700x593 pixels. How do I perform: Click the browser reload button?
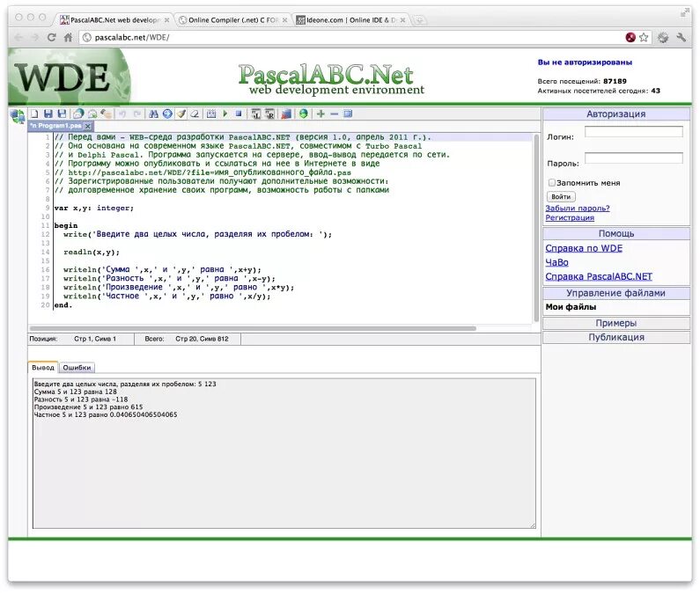point(51,38)
